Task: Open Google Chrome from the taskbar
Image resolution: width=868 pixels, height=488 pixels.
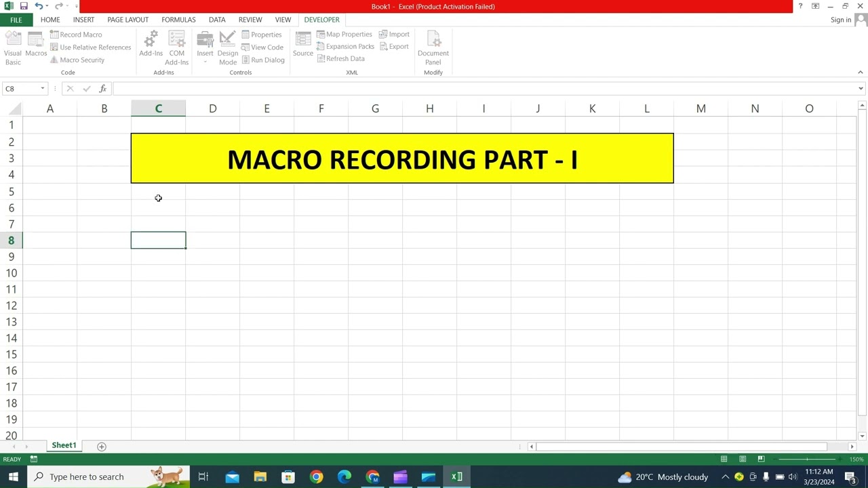Action: tap(316, 476)
